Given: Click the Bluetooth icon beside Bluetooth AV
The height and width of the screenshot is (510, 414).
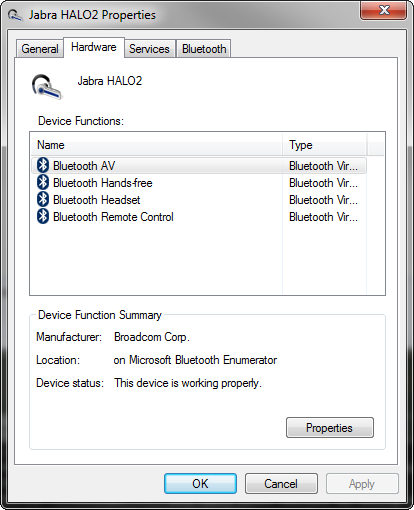Looking at the screenshot, I should tap(43, 165).
